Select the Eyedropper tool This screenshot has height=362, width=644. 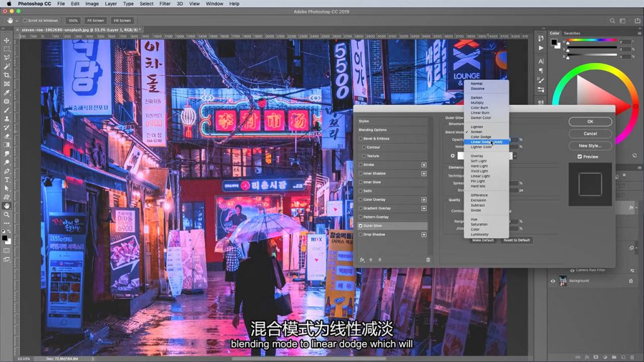click(6, 93)
